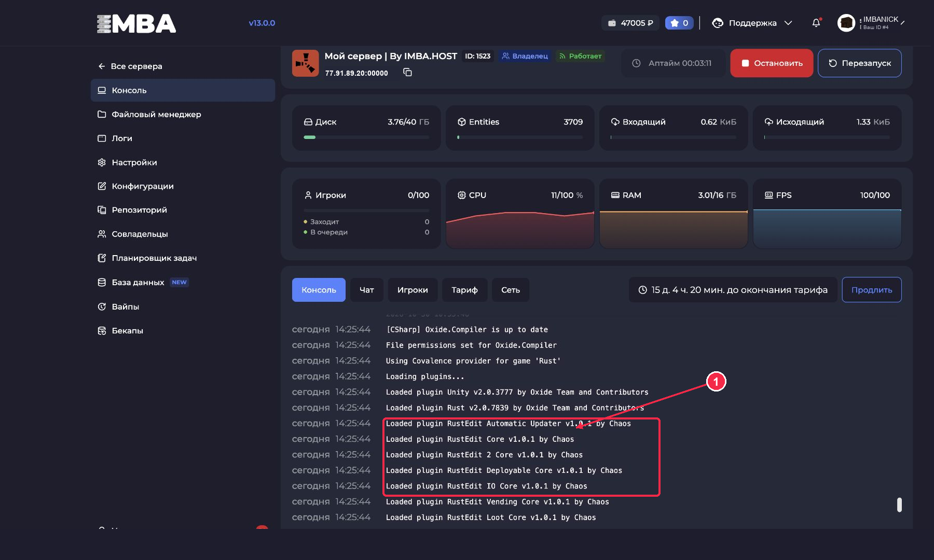
Task: Extend tariff with Продлить
Action: 872,290
